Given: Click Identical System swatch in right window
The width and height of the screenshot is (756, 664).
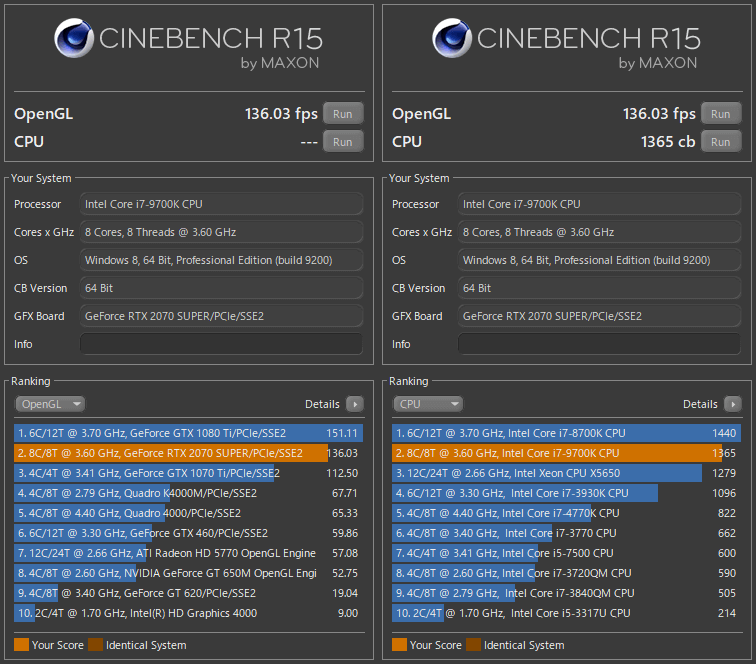Looking at the screenshot, I should (473, 645).
